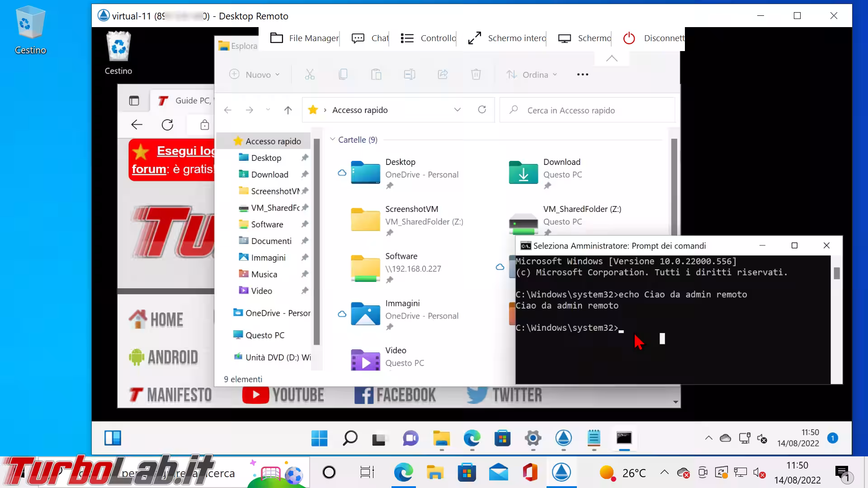Click the refresh button in Explorer address bar
The height and width of the screenshot is (488, 868).
(482, 110)
